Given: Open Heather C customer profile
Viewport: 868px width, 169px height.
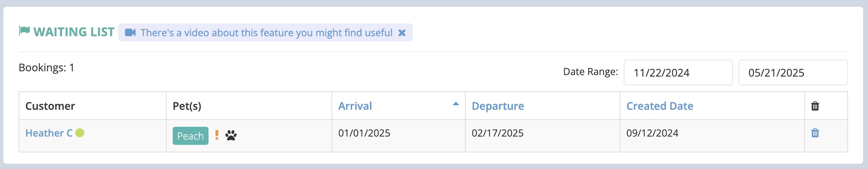Looking at the screenshot, I should tap(49, 133).
